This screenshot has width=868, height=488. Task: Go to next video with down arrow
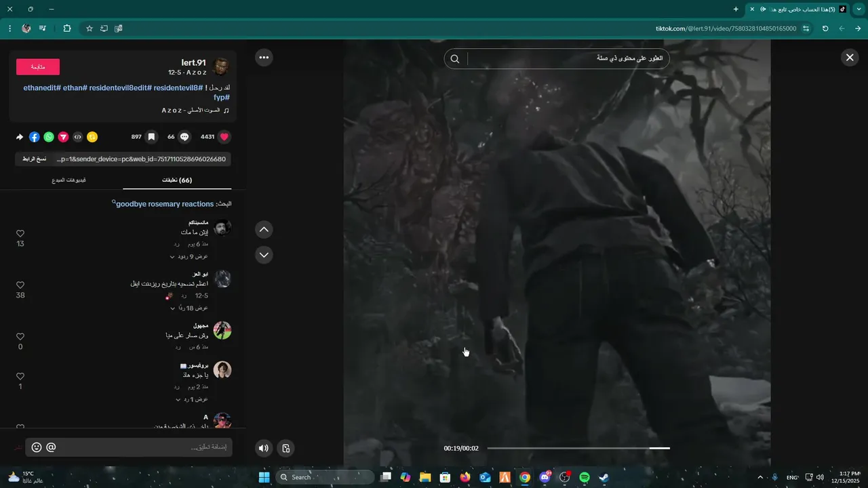tap(264, 255)
